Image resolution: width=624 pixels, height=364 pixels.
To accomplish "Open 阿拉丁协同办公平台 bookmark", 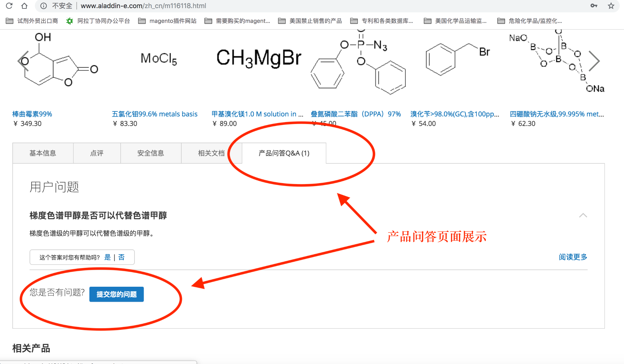I will (x=98, y=21).
